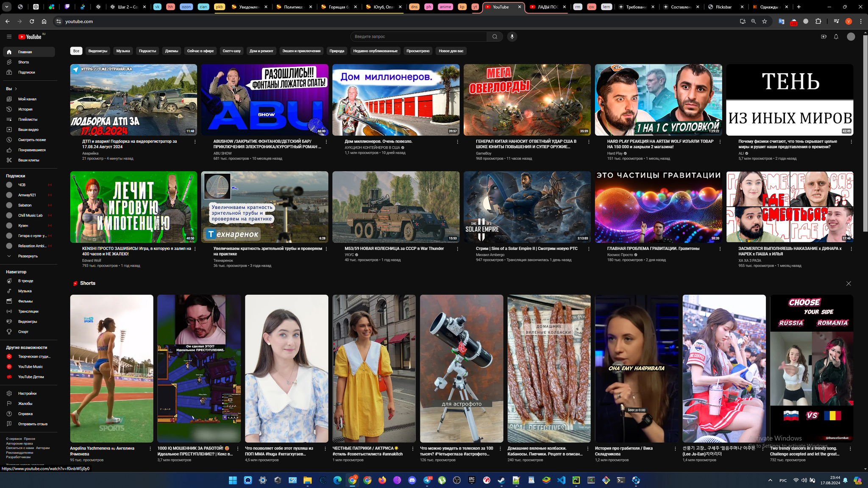Click the search input field
Viewport: 868px width, 488px height.
[419, 36]
